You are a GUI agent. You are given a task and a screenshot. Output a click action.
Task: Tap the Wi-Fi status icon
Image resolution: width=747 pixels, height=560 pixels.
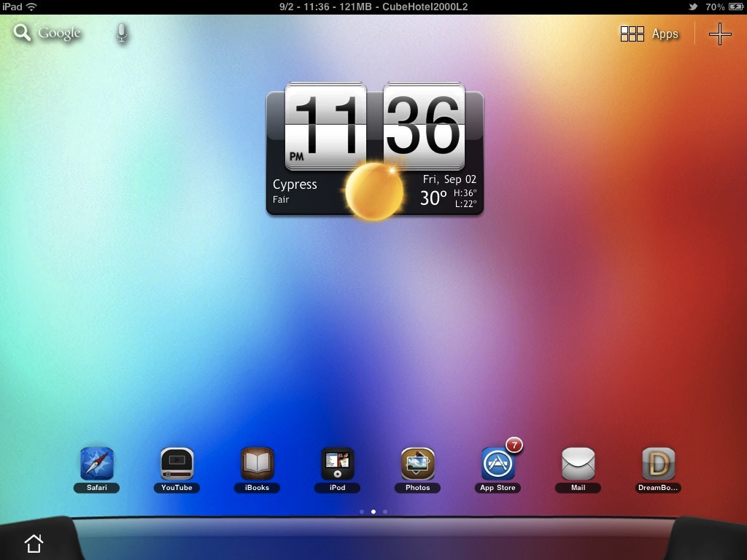pyautogui.click(x=31, y=7)
